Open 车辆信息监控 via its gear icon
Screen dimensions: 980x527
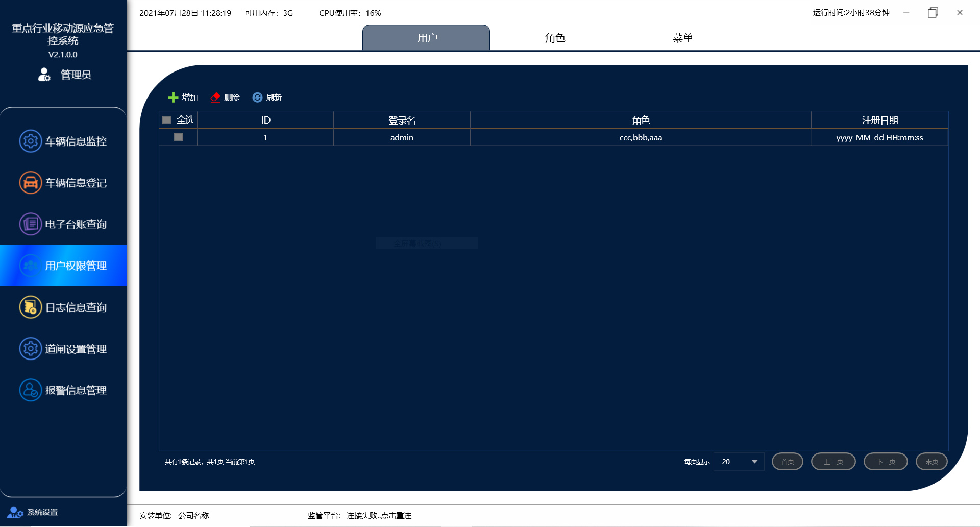31,141
